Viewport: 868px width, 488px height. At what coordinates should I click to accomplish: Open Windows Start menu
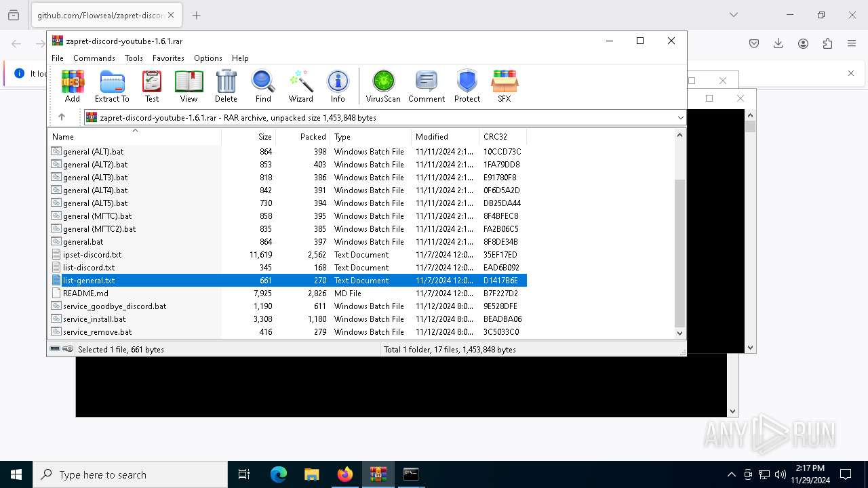pyautogui.click(x=16, y=474)
